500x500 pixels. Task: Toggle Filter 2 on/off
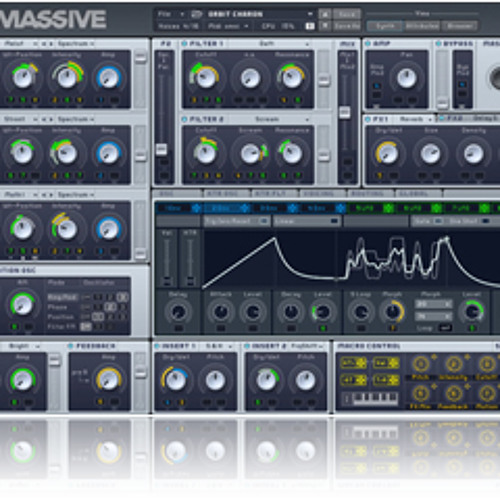pos(184,119)
